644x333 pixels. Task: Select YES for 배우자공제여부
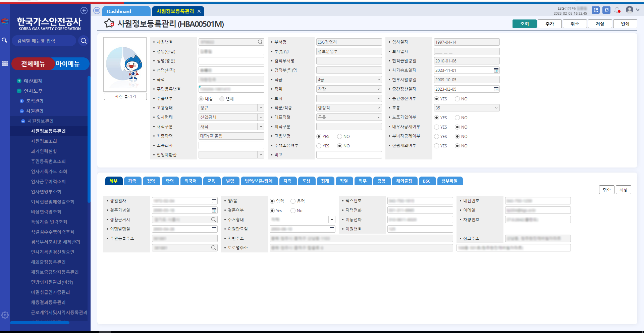pyautogui.click(x=437, y=127)
